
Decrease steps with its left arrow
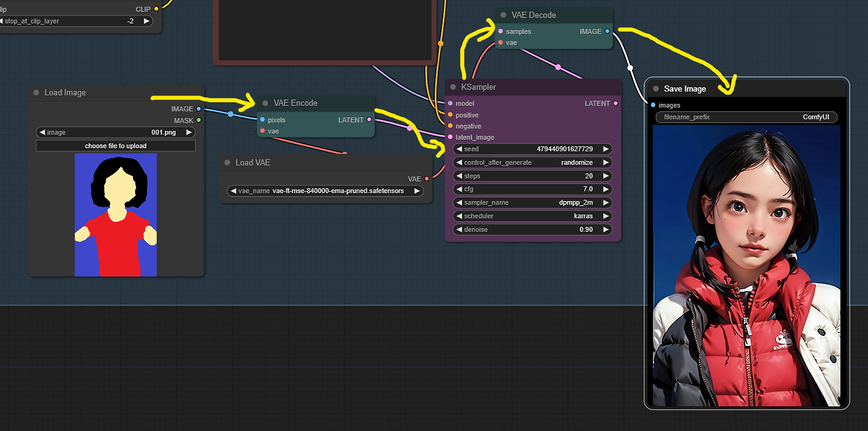coord(459,176)
